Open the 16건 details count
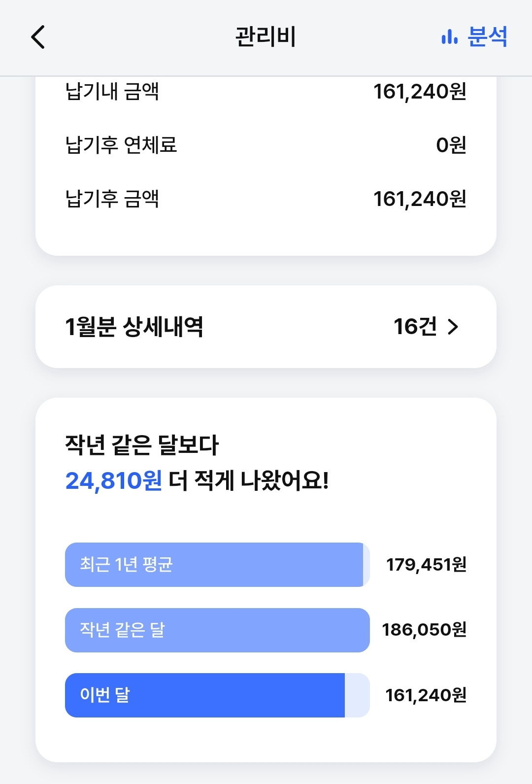This screenshot has height=784, width=532. point(415,327)
